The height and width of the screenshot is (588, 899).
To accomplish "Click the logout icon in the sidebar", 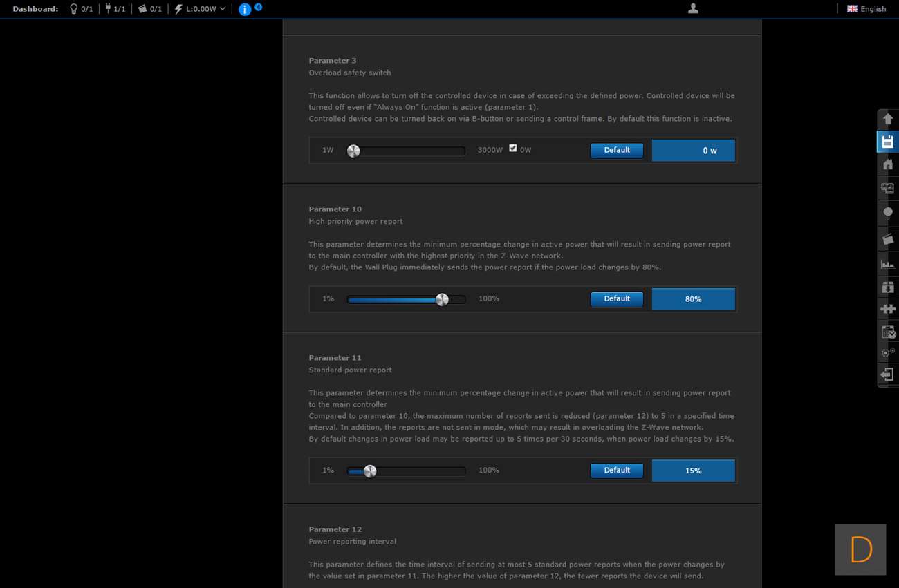I will point(887,374).
